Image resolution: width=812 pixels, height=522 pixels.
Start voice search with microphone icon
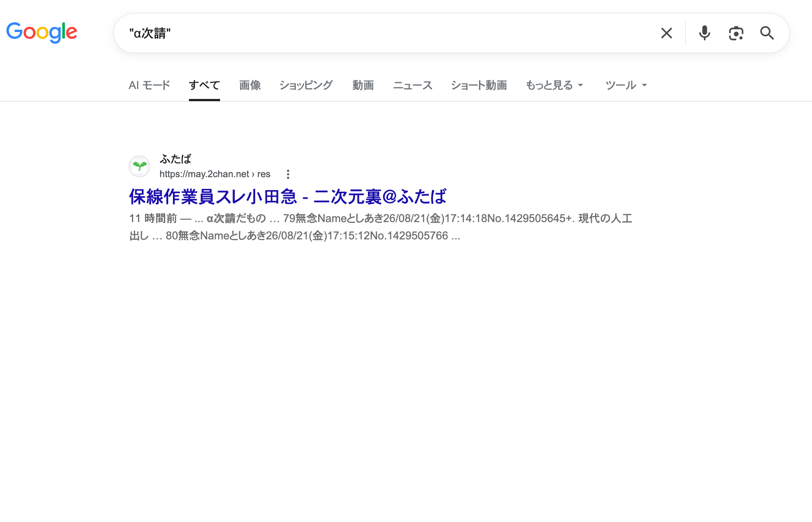pos(704,33)
